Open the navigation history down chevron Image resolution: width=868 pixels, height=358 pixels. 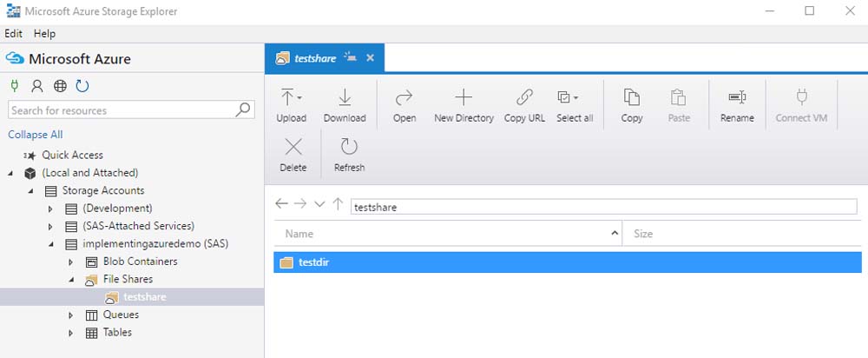tap(319, 204)
